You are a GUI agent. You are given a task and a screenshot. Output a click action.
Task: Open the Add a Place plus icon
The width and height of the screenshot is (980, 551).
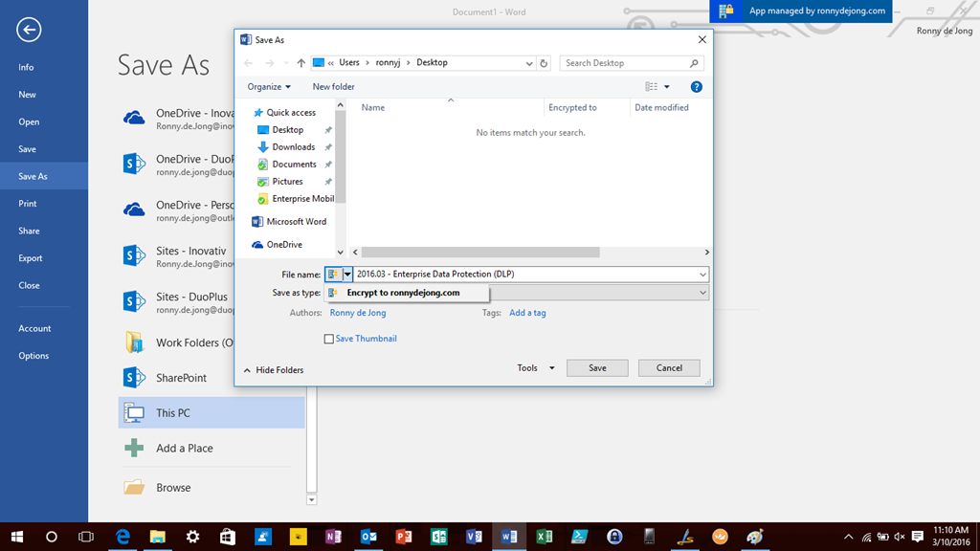pos(135,448)
